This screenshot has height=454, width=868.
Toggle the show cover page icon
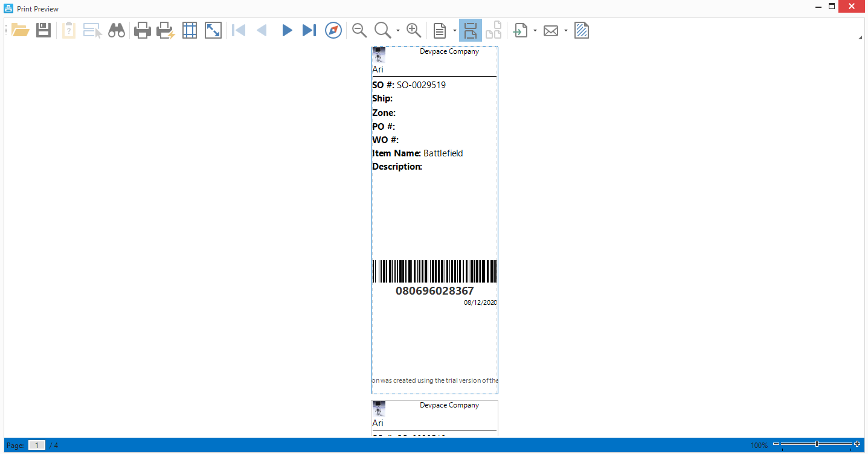[494, 30]
